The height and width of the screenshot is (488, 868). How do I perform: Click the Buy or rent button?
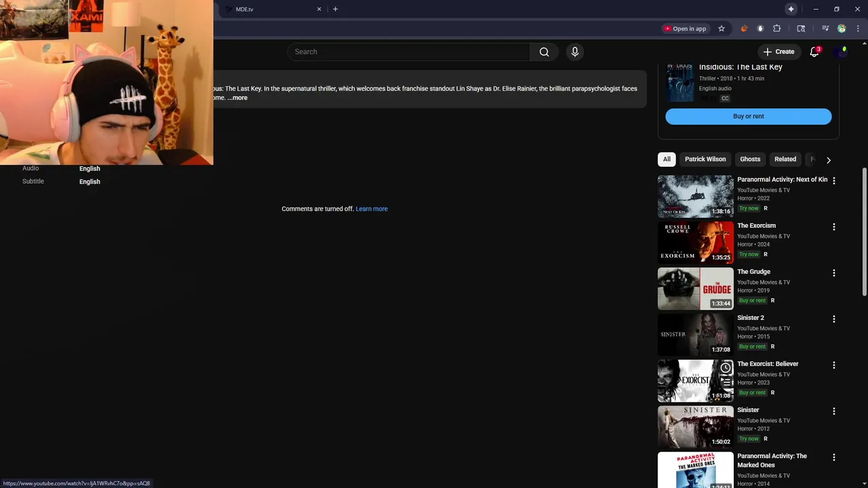click(749, 117)
